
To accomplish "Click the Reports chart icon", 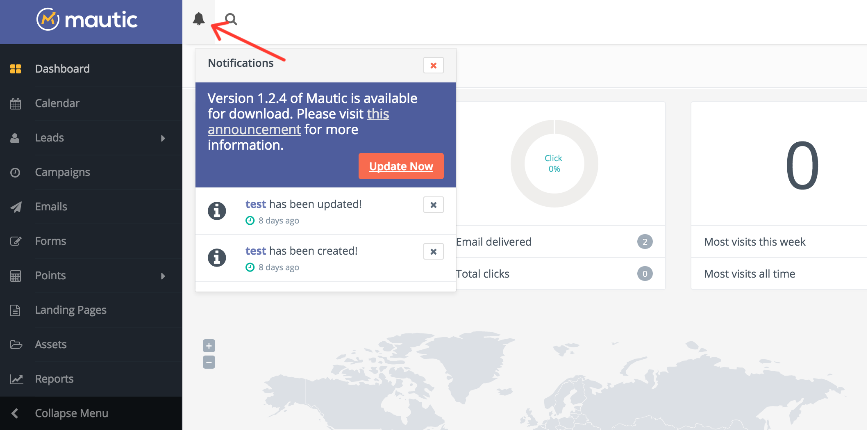I will tap(16, 379).
